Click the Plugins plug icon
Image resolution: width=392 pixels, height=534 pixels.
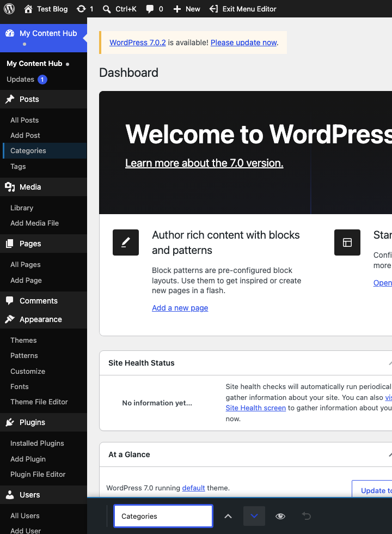click(10, 422)
